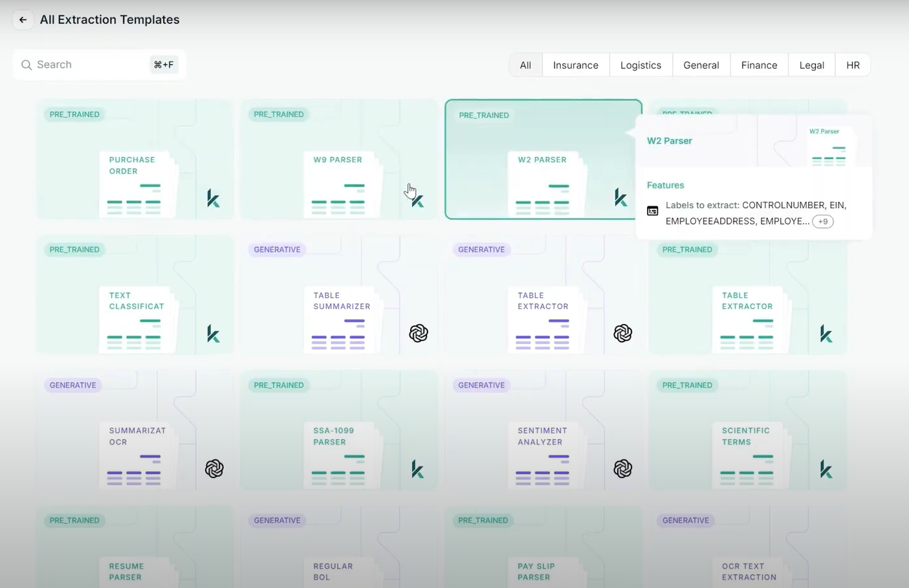Click the K logo on Purchase Order card
Screen dimensions: 909x588
tap(214, 199)
